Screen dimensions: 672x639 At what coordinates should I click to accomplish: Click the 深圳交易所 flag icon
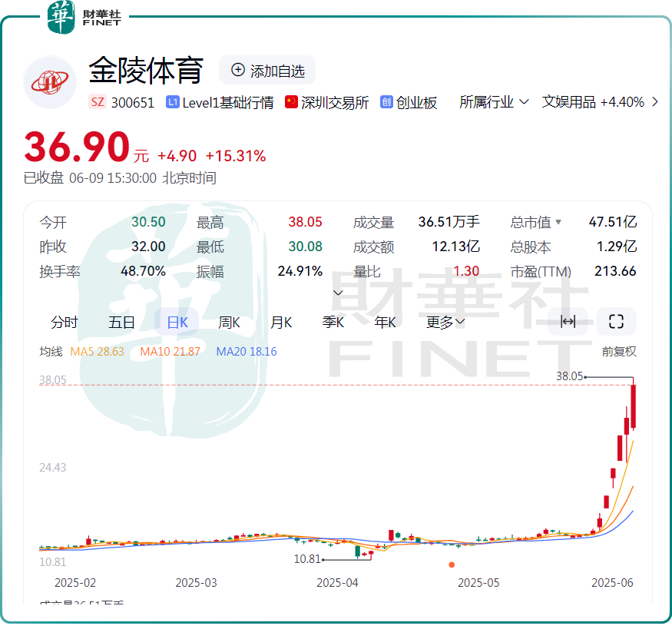point(291,102)
